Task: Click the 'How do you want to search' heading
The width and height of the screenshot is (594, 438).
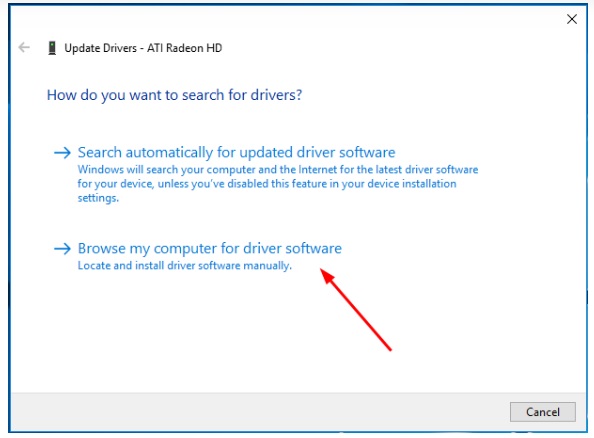Action: coord(174,95)
